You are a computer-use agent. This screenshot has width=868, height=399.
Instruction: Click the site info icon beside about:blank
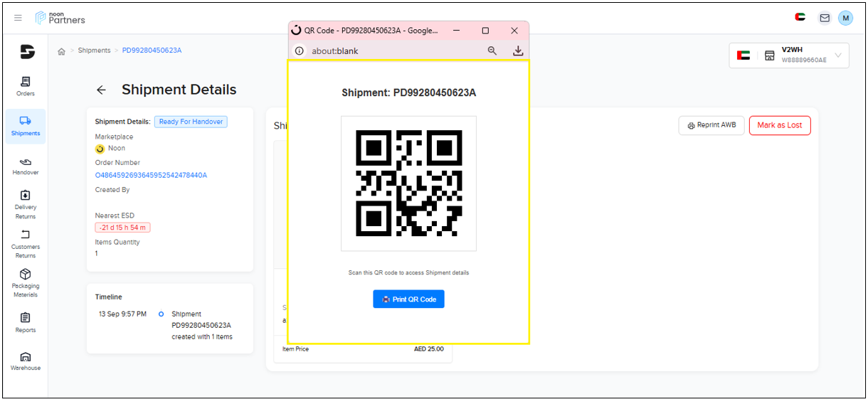click(299, 51)
